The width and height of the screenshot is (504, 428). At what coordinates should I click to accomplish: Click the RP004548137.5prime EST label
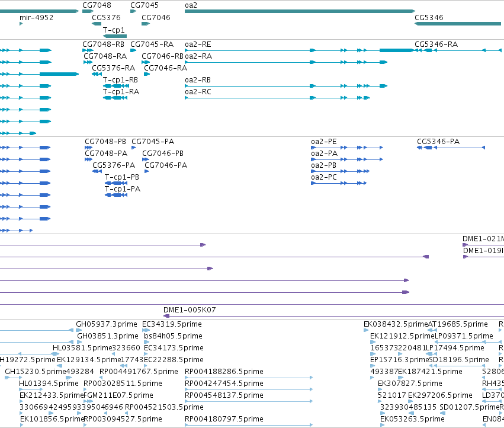click(224, 395)
